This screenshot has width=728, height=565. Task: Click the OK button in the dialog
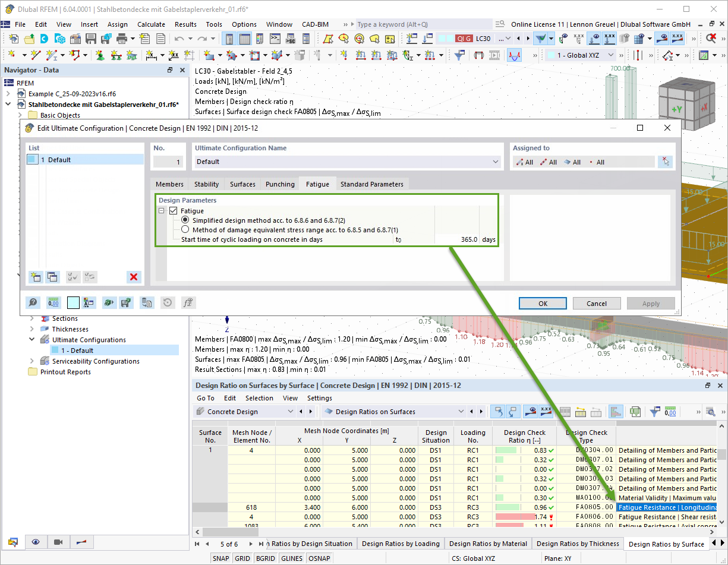click(x=543, y=303)
